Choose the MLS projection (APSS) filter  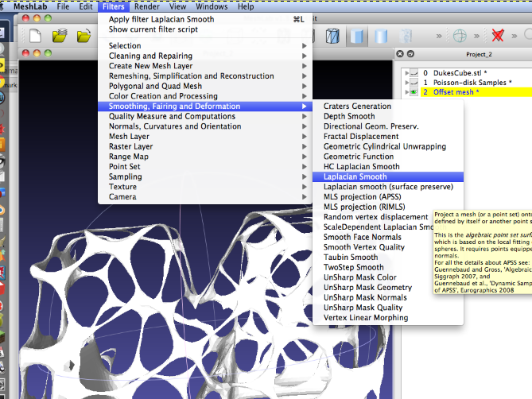pos(388,196)
